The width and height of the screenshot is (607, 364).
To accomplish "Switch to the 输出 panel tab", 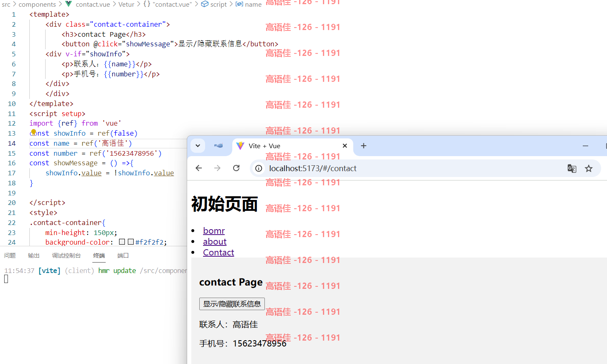I will [x=33, y=255].
